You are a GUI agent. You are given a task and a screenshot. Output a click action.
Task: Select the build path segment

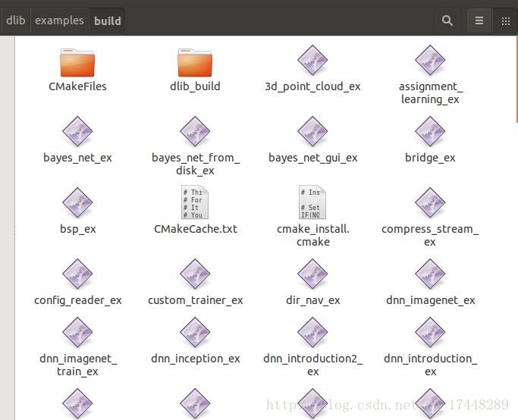pos(107,20)
